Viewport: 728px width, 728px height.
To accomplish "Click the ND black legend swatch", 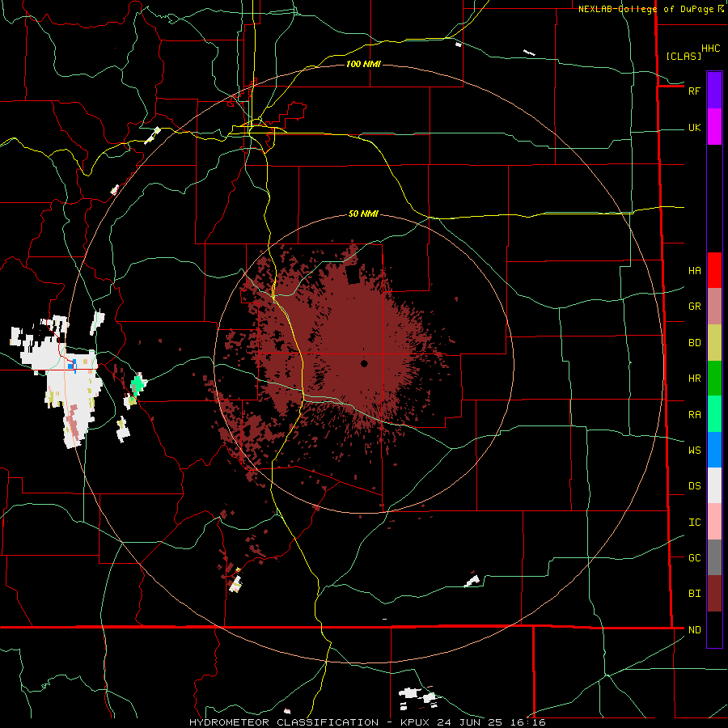I will pos(714,629).
